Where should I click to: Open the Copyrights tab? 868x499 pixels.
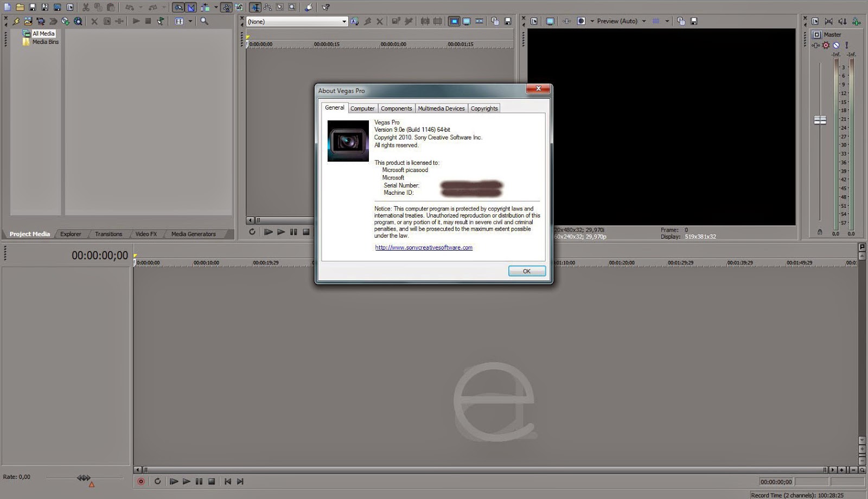(x=484, y=108)
